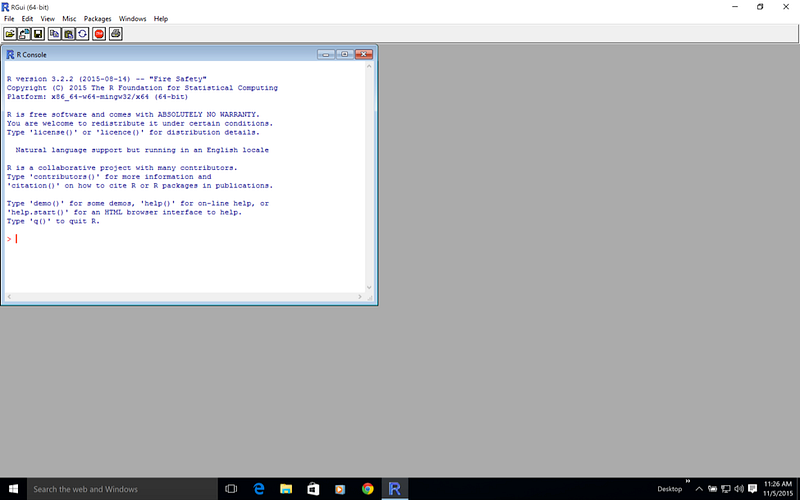
Task: Click the Copy and paste icon
Action: tap(83, 34)
